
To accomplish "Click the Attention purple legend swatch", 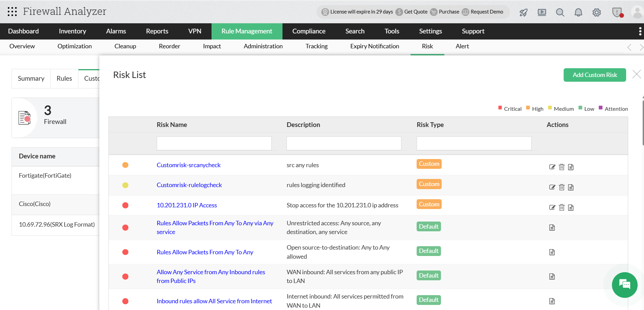I will tap(600, 108).
